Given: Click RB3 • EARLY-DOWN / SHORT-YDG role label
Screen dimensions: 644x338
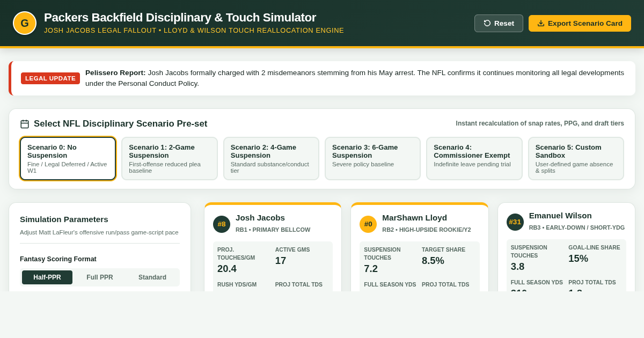Looking at the screenshot, I should point(577,227).
